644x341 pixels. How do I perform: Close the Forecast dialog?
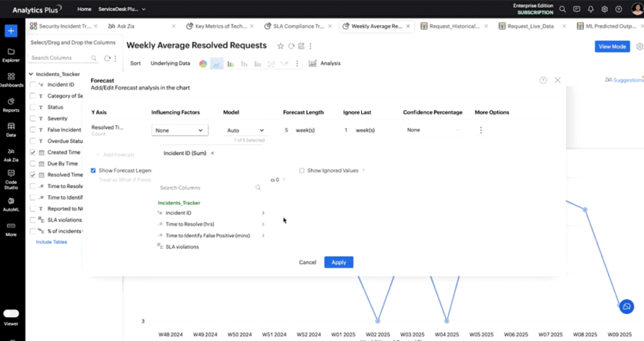[557, 80]
